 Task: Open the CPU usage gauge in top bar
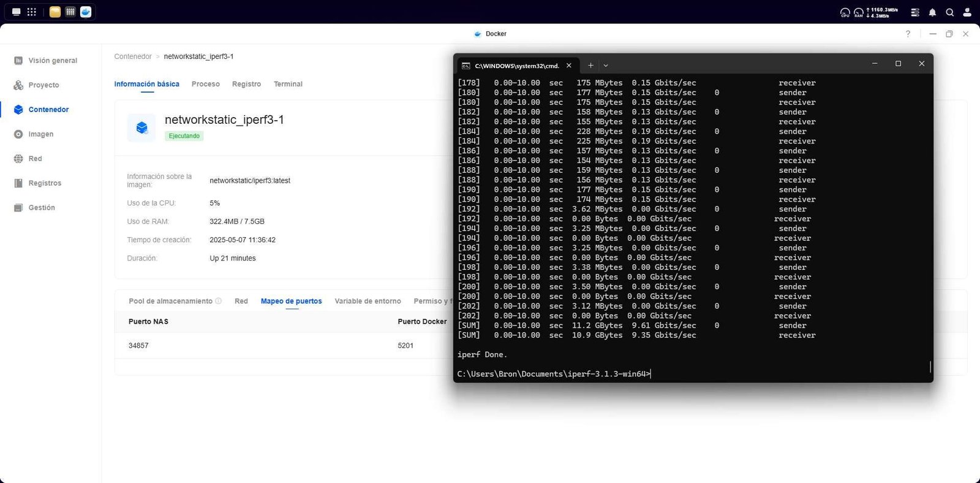point(845,12)
